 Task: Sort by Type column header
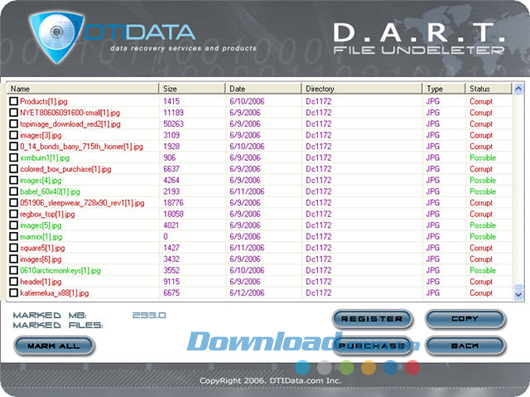pyautogui.click(x=444, y=89)
